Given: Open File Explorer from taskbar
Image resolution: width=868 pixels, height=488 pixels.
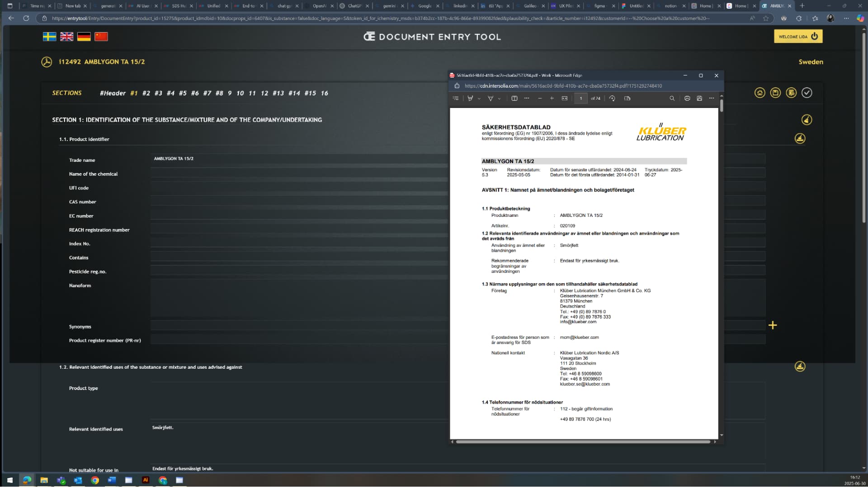Looking at the screenshot, I should point(44,480).
